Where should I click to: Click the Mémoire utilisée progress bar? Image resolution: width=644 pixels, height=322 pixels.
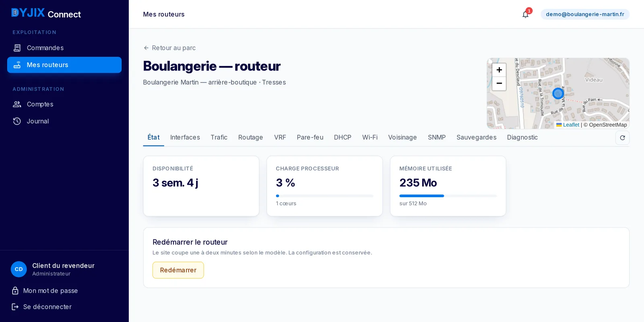coord(448,196)
